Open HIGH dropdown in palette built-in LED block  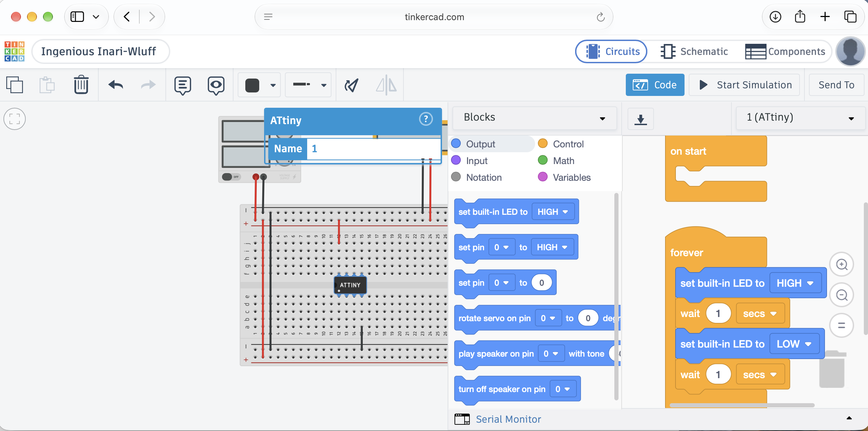click(553, 212)
